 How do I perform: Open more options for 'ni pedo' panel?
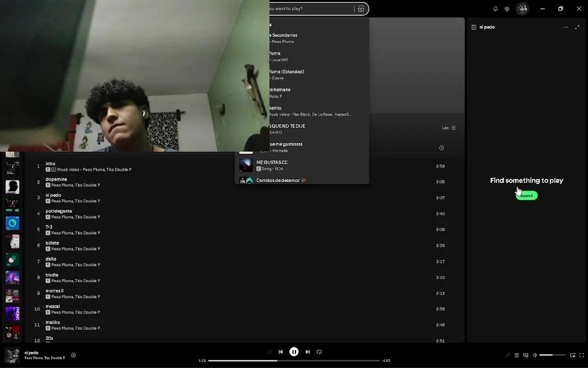click(x=566, y=27)
